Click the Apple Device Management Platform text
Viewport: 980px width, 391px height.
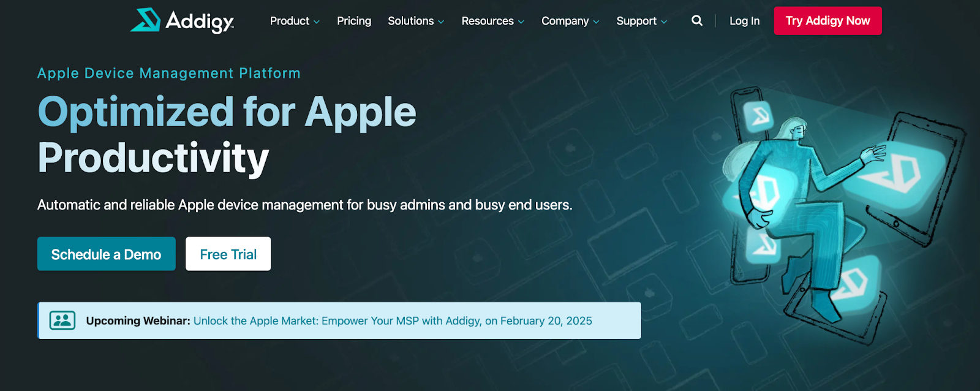click(x=169, y=73)
